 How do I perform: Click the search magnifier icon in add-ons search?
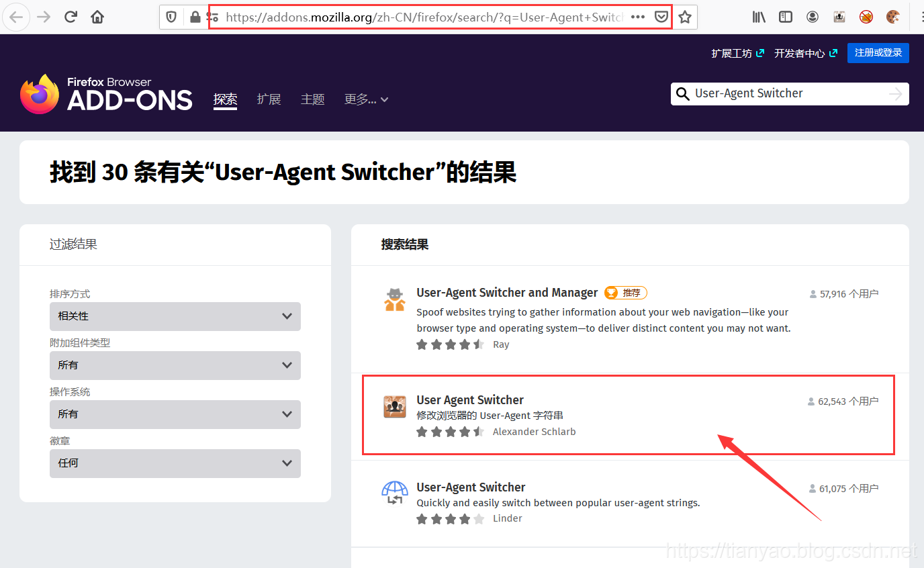coord(682,94)
